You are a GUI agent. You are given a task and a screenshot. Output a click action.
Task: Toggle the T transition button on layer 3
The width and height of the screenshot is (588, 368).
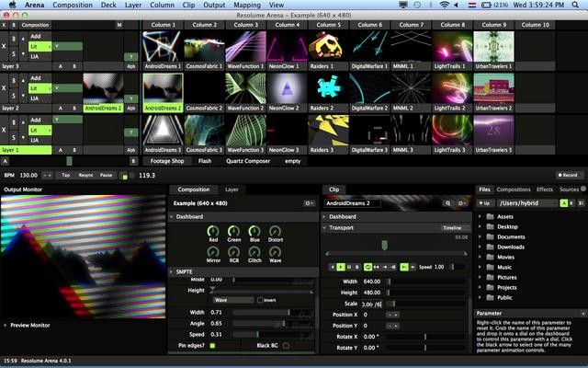click(x=130, y=57)
